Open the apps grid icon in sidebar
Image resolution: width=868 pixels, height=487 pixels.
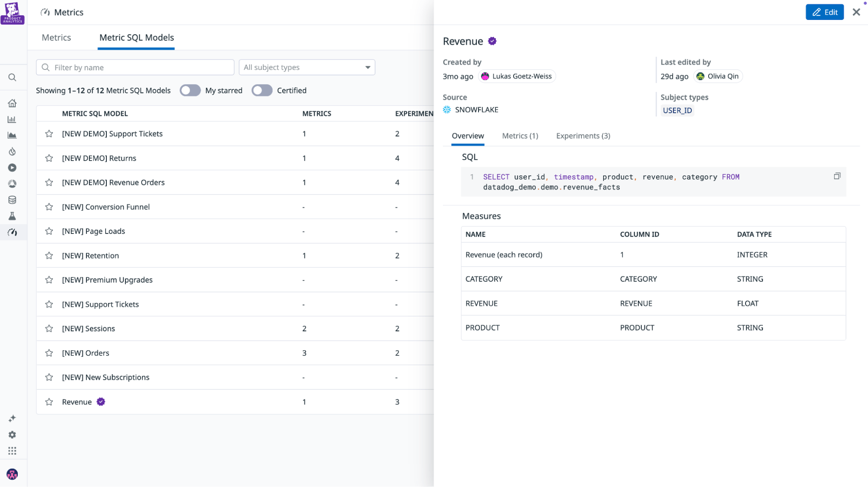(12, 451)
